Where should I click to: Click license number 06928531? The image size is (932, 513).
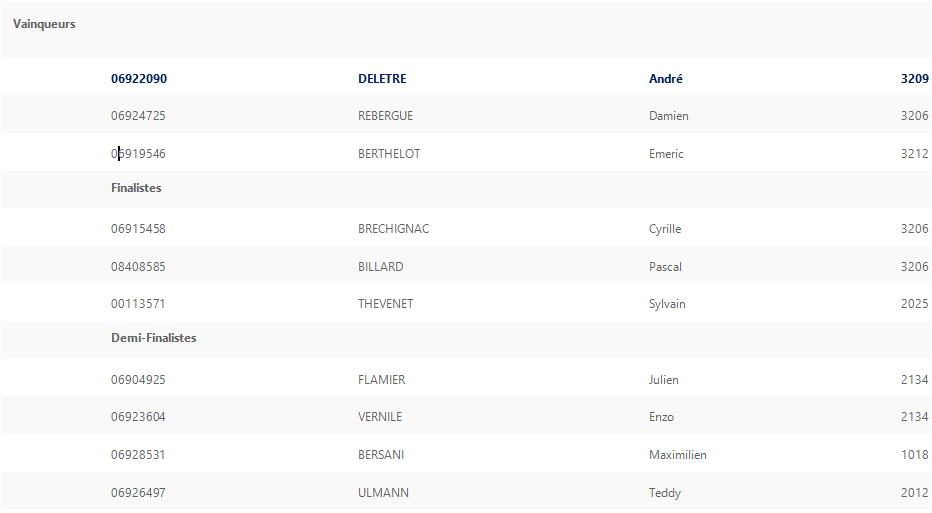(x=138, y=455)
